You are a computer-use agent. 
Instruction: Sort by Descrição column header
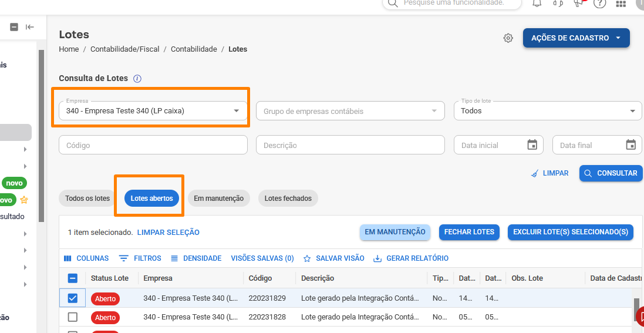point(318,278)
